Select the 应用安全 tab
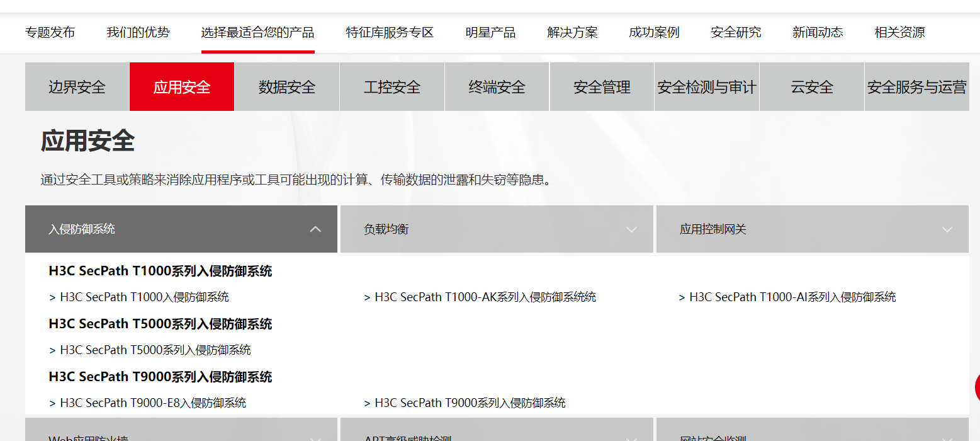 click(182, 87)
